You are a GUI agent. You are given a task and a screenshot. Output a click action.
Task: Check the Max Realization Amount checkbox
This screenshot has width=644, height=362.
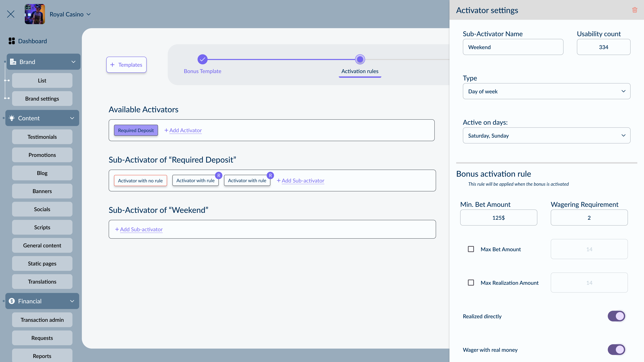pos(471,283)
